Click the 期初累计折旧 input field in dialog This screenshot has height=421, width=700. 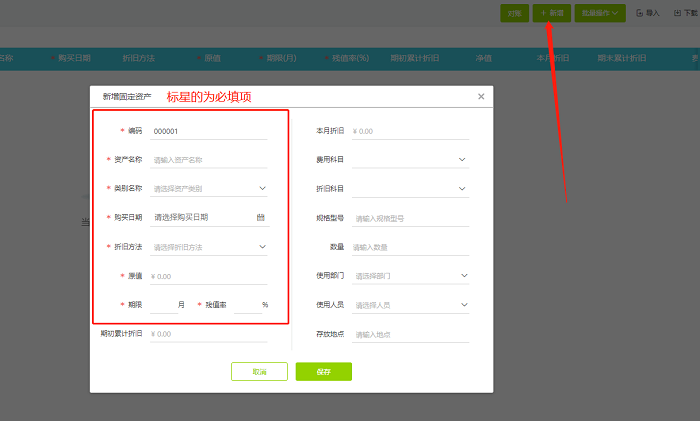point(208,334)
